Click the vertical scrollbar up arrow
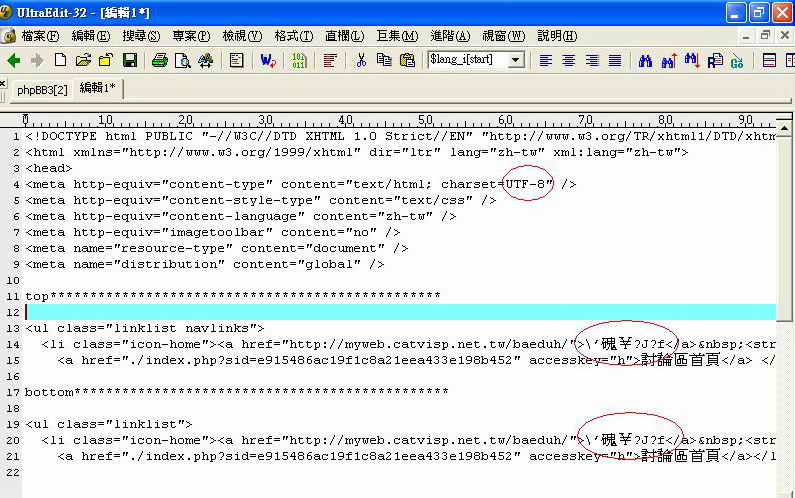 (784, 128)
